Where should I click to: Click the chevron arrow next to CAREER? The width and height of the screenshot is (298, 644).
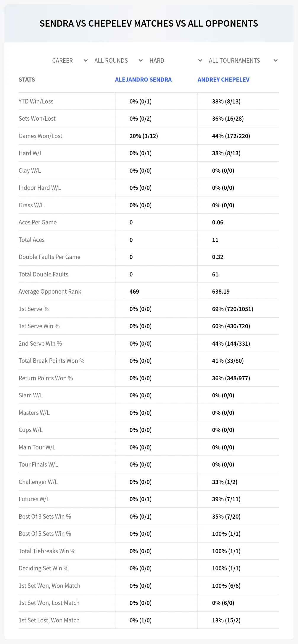coord(86,61)
